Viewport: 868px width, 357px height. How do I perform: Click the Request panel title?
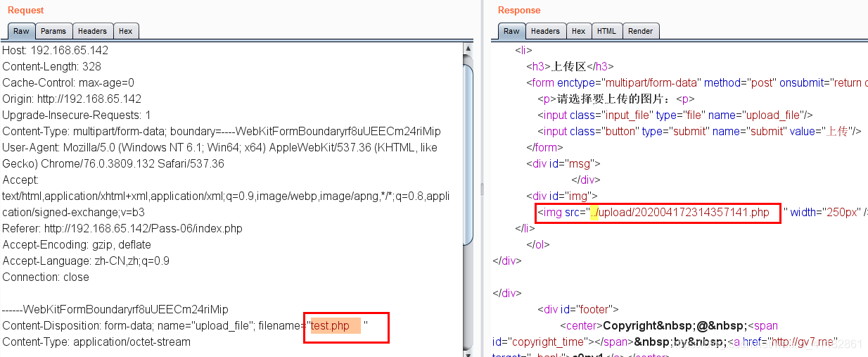click(x=25, y=11)
